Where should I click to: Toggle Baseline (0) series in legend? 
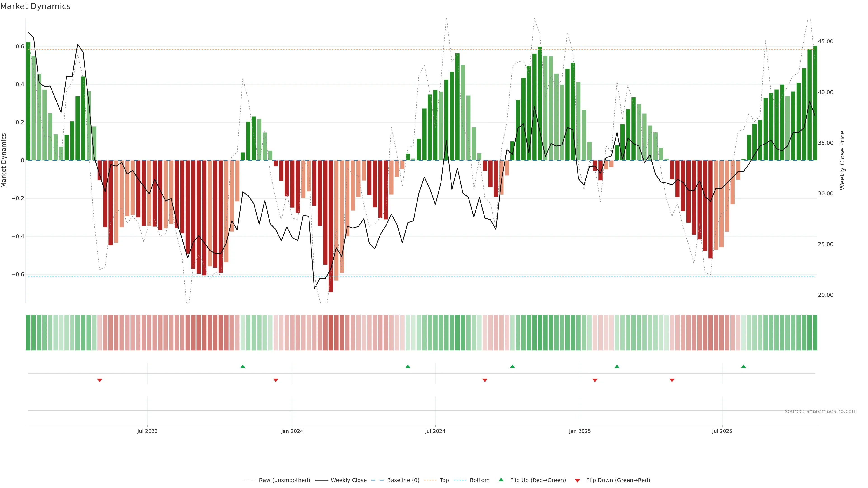click(x=403, y=480)
